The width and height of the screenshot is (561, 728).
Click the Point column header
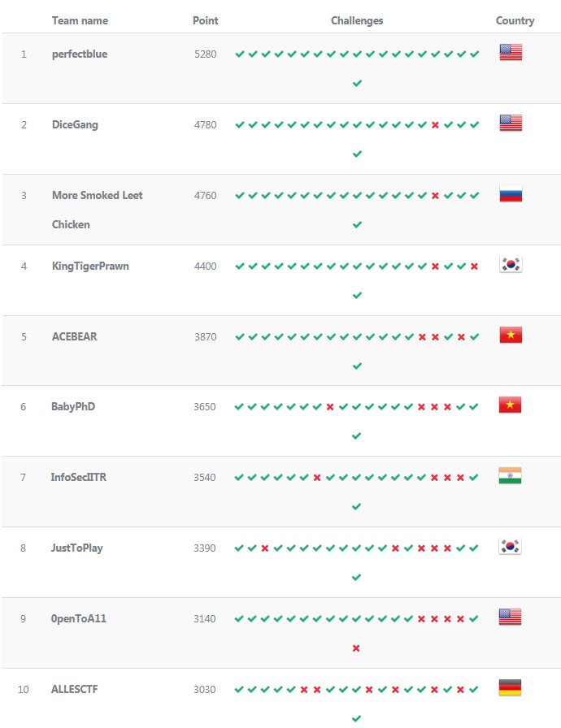(x=205, y=20)
